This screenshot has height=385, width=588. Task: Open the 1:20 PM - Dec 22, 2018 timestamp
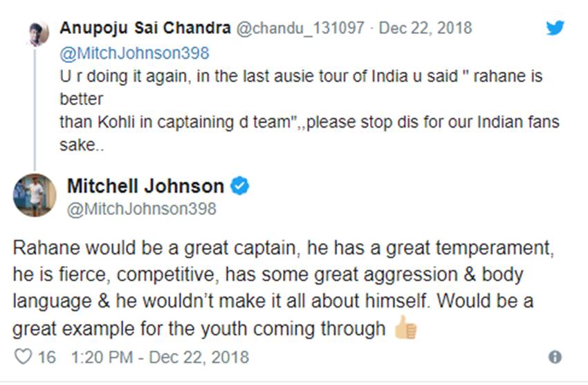159,357
